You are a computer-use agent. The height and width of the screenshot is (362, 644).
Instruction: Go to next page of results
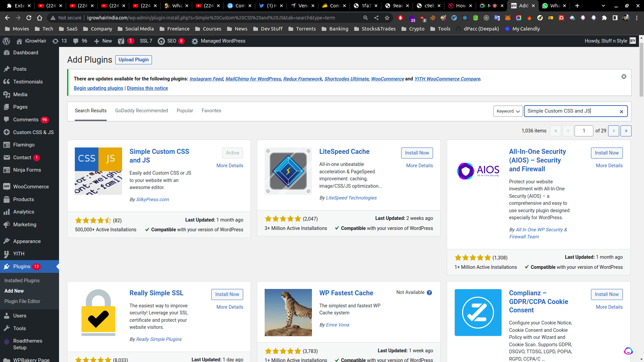pyautogui.click(x=613, y=131)
